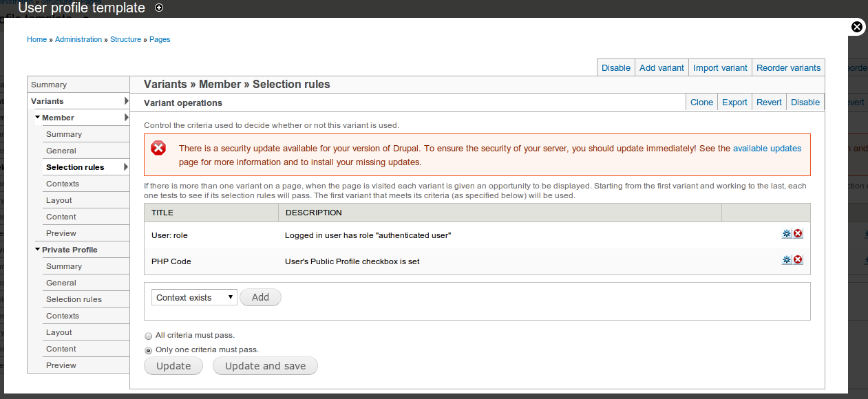868x399 pixels.
Task: Select Only one criteria must pass option
Action: pyautogui.click(x=149, y=350)
